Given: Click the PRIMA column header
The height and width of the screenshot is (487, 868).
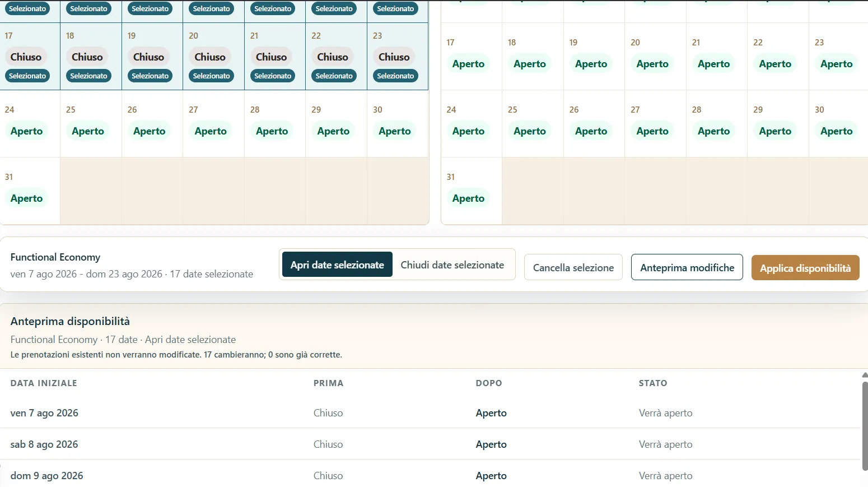Looking at the screenshot, I should tap(328, 383).
